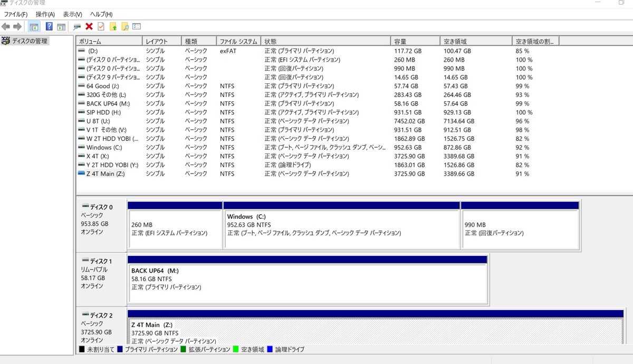Screen dimensions: 633x364
Task: Click the folder with magnifier icon
Action: click(125, 26)
